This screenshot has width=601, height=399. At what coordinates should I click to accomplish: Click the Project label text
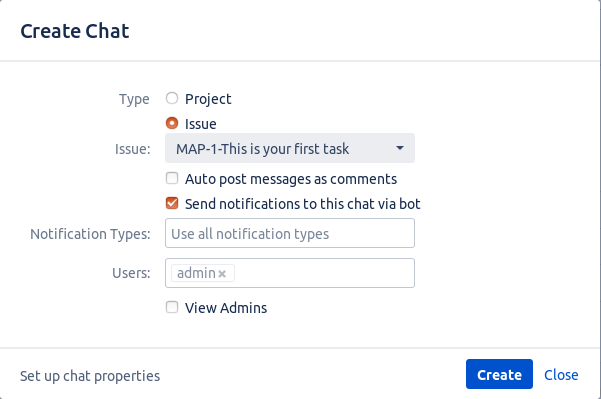[208, 99]
